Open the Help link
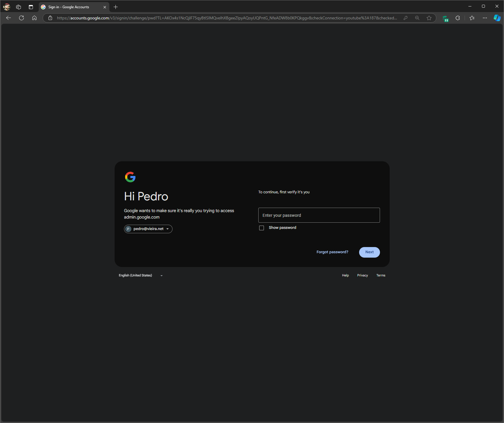Viewport: 504px width, 423px height. 345,276
